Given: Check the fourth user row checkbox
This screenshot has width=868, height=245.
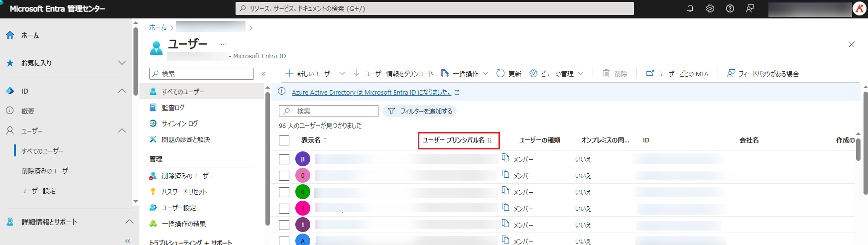Looking at the screenshot, I should tap(284, 209).
